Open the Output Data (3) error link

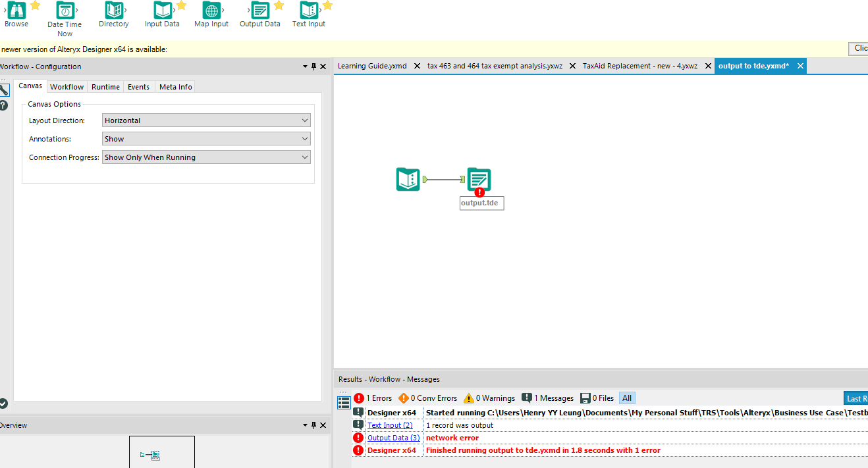[393, 437]
